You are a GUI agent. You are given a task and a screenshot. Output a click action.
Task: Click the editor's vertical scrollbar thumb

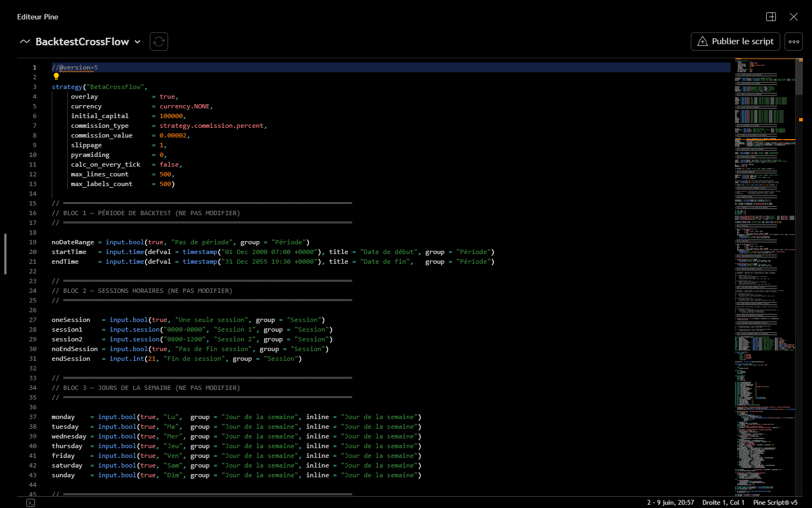pos(800,77)
